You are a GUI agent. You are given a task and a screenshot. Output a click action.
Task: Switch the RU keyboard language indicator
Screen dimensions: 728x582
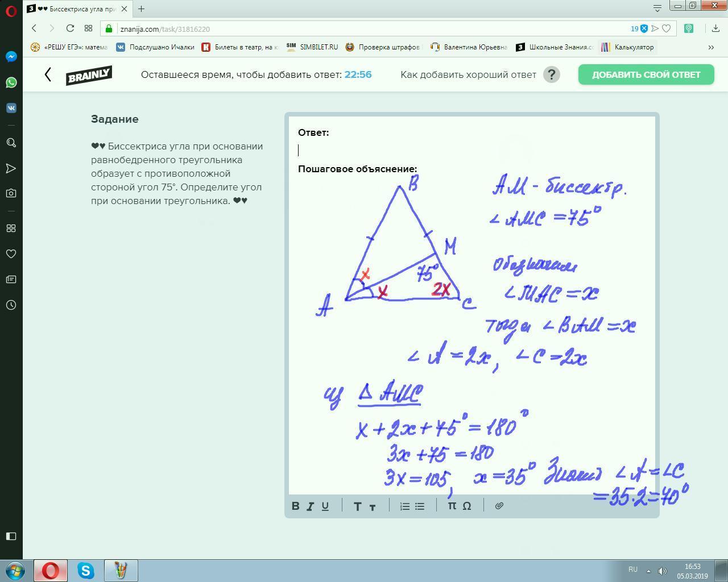click(x=632, y=569)
